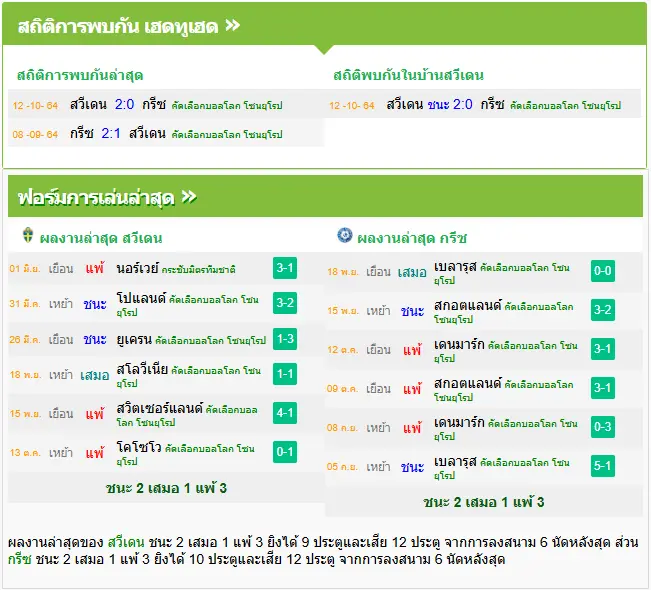Screen dimensions: 651x590
Task: Click the เสมอ result in สโลวีเนีย row
Action: pyautogui.click(x=95, y=375)
